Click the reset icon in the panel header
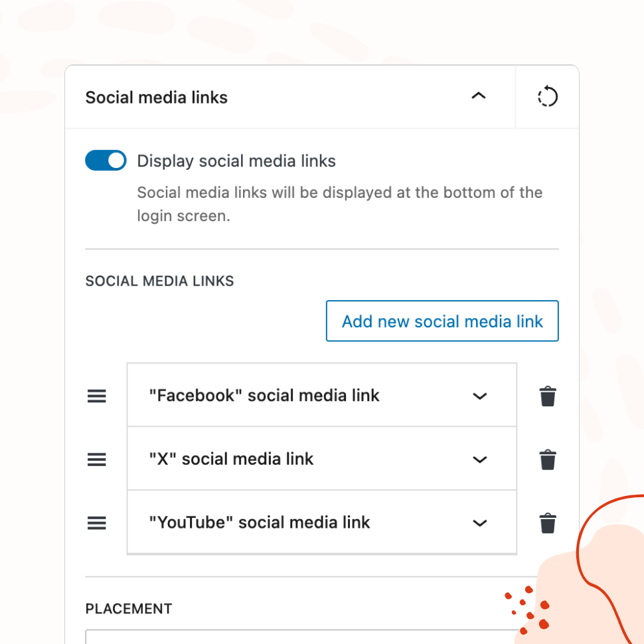The height and width of the screenshot is (644, 644). point(547,97)
